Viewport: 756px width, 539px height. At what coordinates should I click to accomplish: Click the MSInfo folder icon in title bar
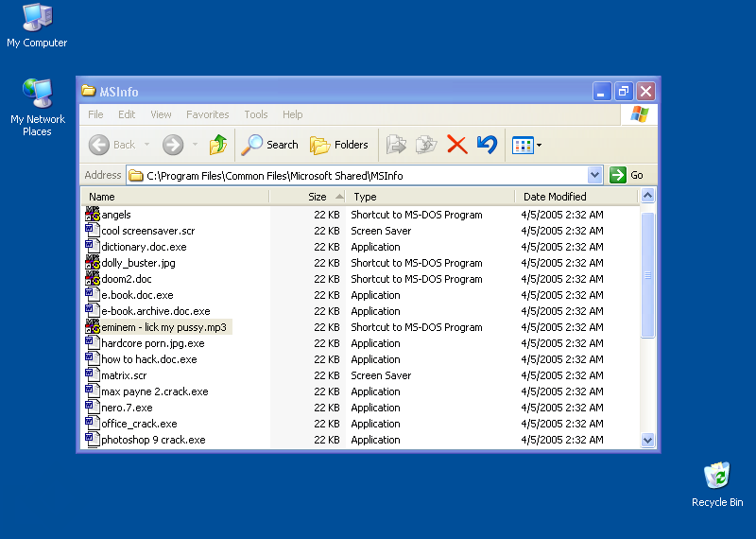tap(88, 91)
